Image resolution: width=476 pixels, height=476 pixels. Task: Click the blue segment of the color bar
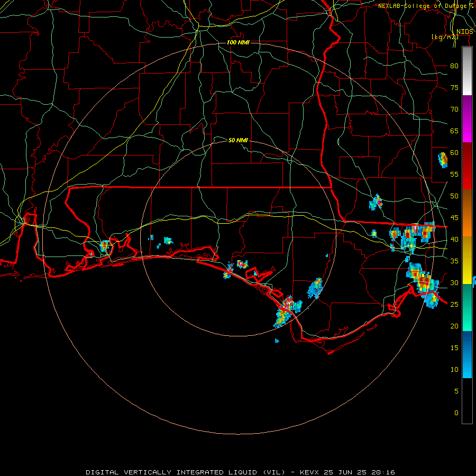467,354
